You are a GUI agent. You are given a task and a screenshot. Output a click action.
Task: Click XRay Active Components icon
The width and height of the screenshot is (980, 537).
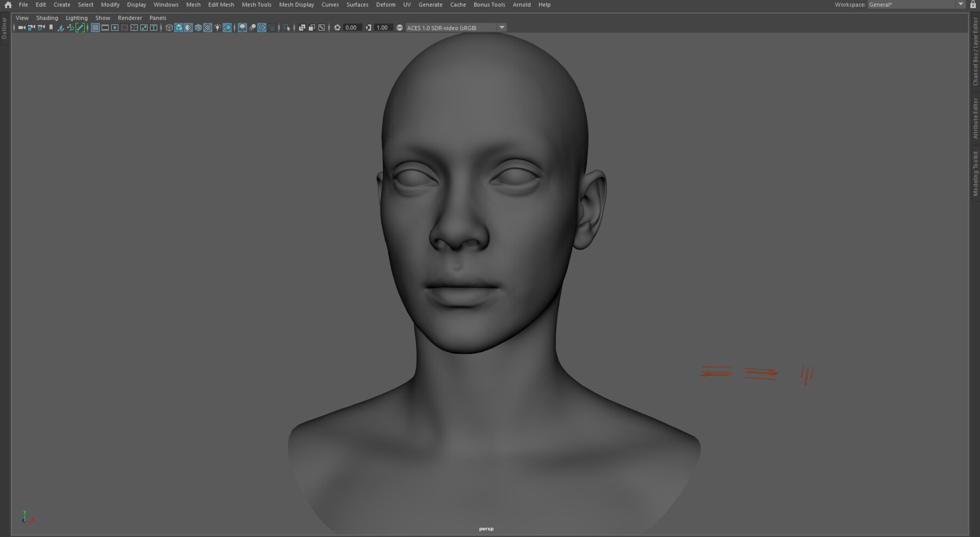point(312,28)
